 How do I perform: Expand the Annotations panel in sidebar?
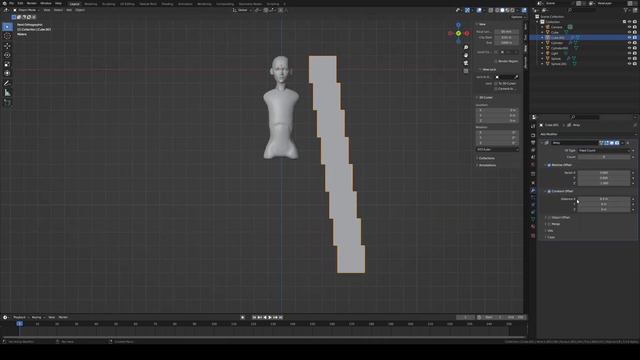[x=487, y=165]
